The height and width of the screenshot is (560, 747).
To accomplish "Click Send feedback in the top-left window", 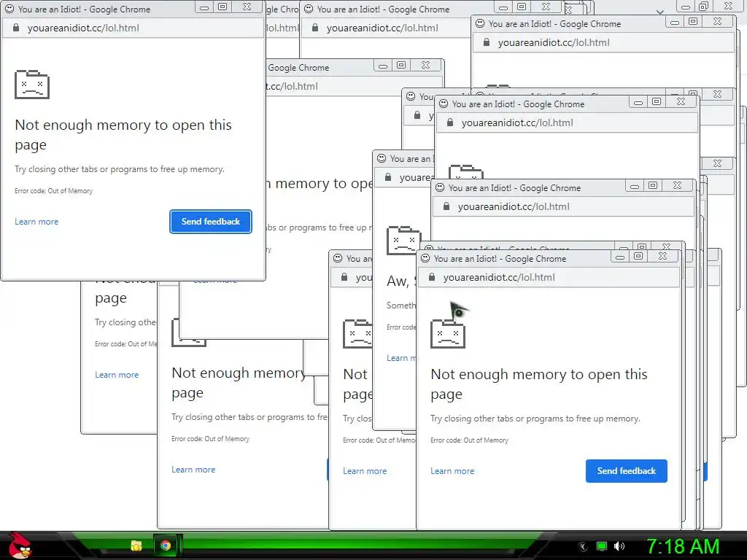I will tap(211, 222).
